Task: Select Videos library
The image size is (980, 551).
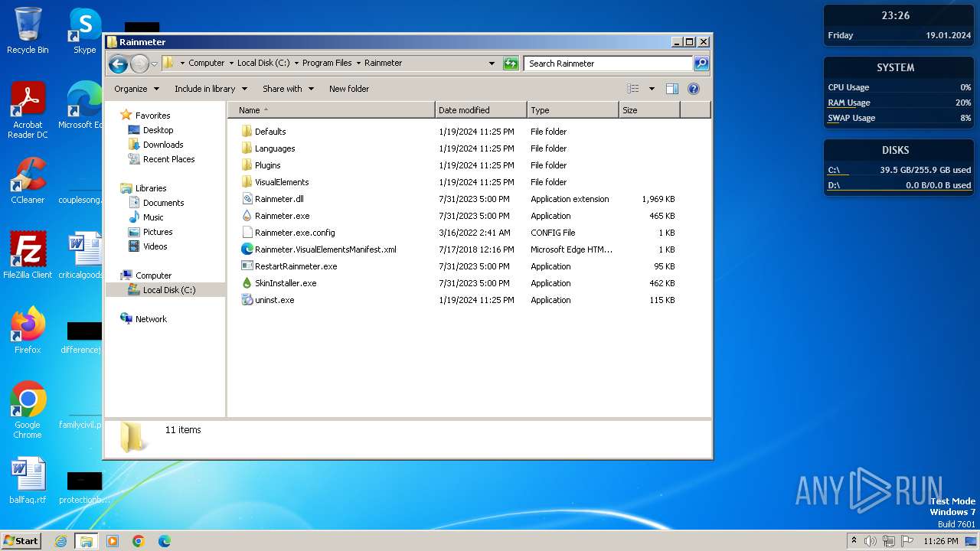Action: click(x=155, y=246)
